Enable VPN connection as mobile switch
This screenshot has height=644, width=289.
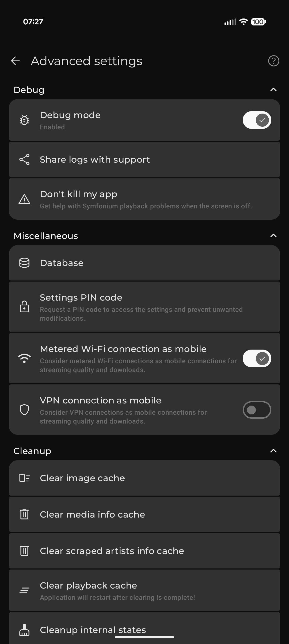[257, 410]
